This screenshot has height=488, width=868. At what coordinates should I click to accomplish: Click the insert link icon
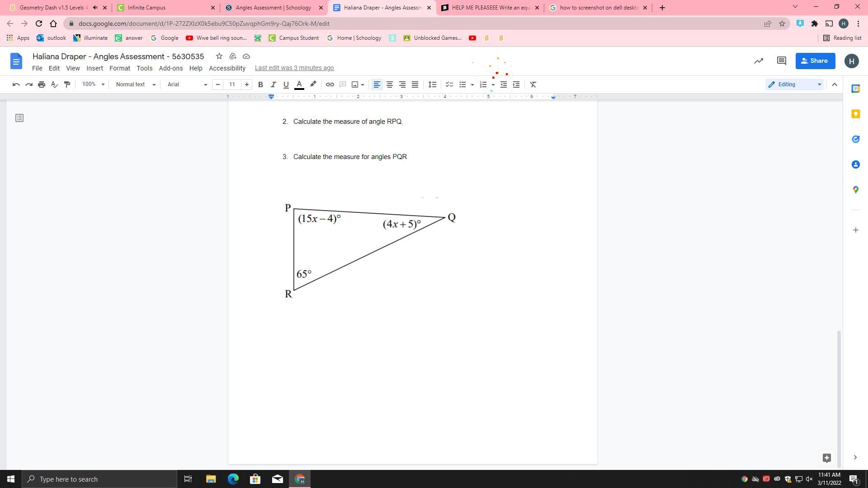(330, 84)
